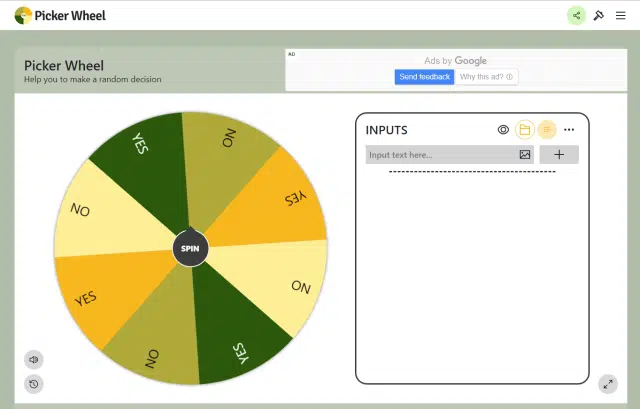Click the 'Picker Wheel' page heading
Screen dimensions: 640x409
(x=64, y=66)
